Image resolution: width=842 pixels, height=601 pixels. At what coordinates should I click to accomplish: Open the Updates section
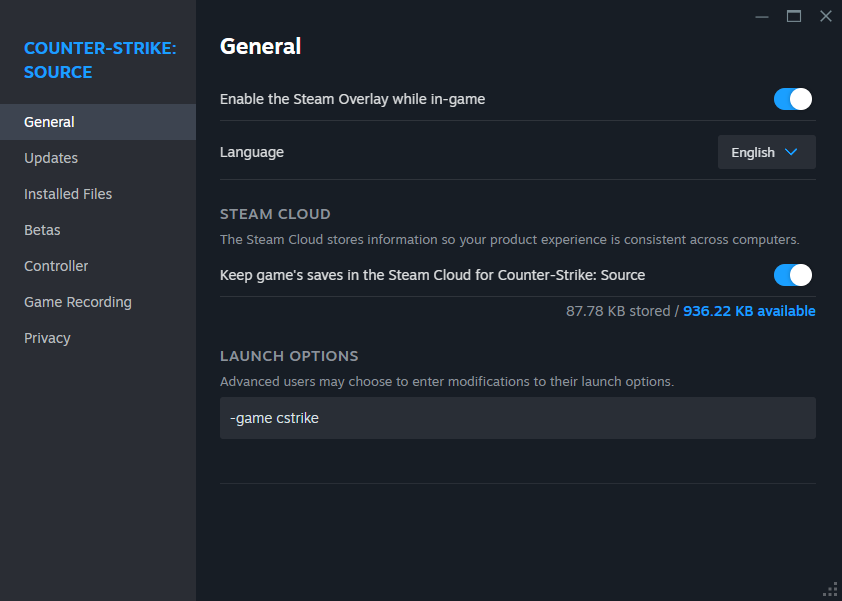pos(98,158)
